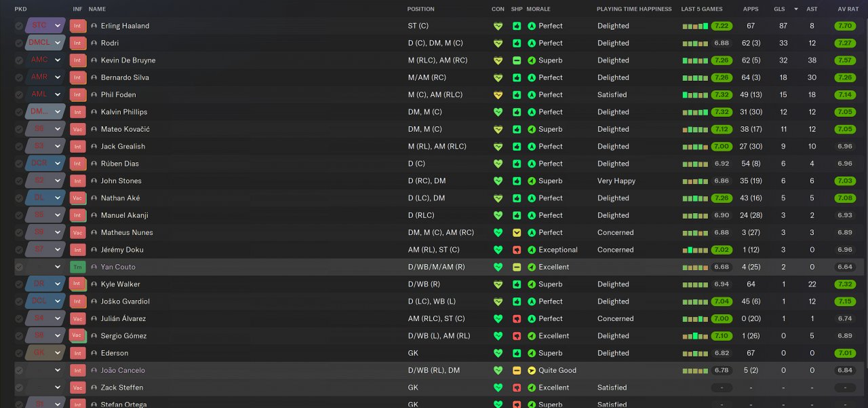
Task: Open Yan Couto's empty pick dropdown
Action: (x=58, y=267)
